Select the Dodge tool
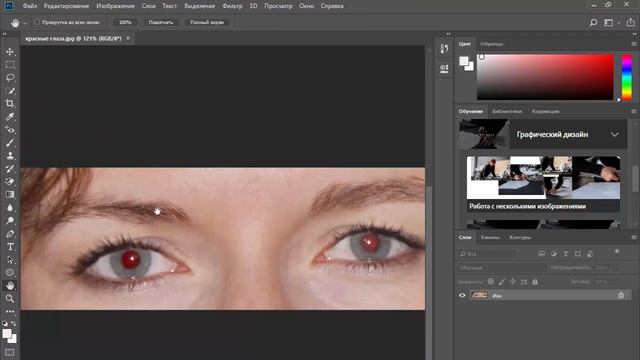640x360 pixels. click(10, 221)
